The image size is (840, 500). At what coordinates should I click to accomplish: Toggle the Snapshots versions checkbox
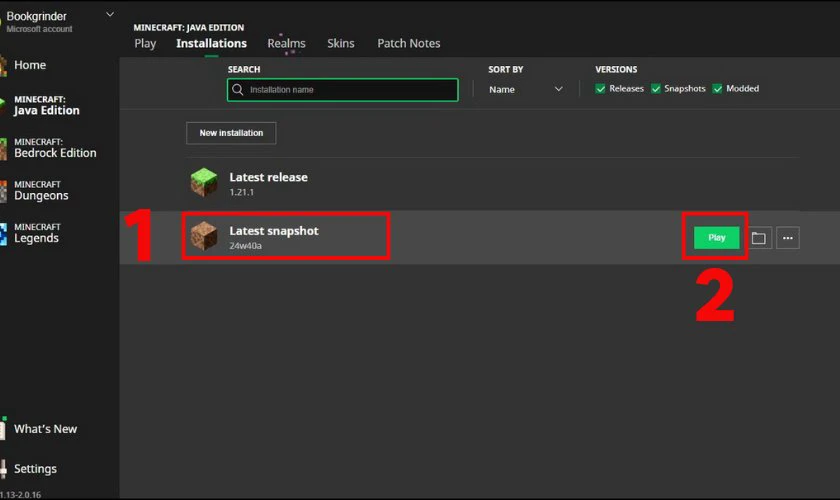point(656,89)
